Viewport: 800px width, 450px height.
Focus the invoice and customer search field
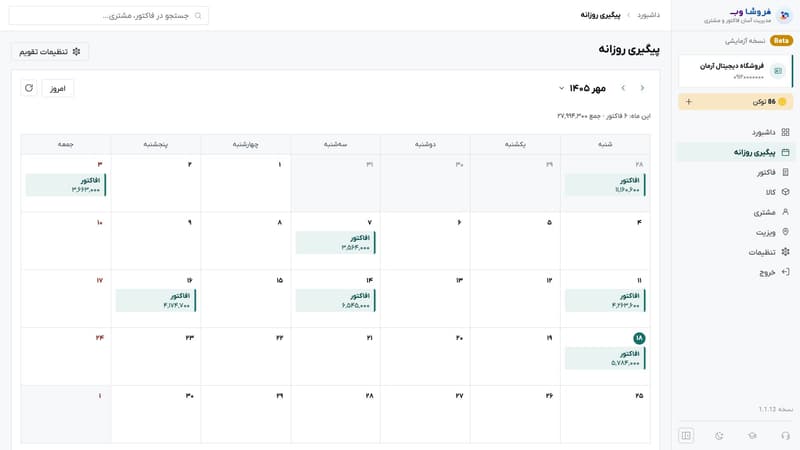109,16
